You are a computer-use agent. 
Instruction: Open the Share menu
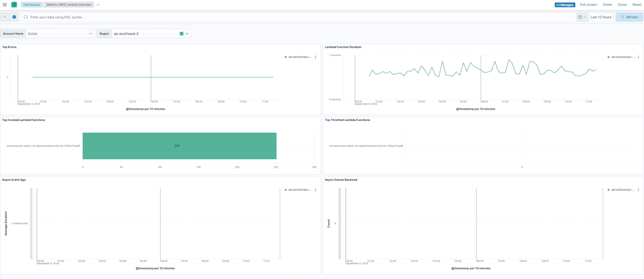point(607,5)
